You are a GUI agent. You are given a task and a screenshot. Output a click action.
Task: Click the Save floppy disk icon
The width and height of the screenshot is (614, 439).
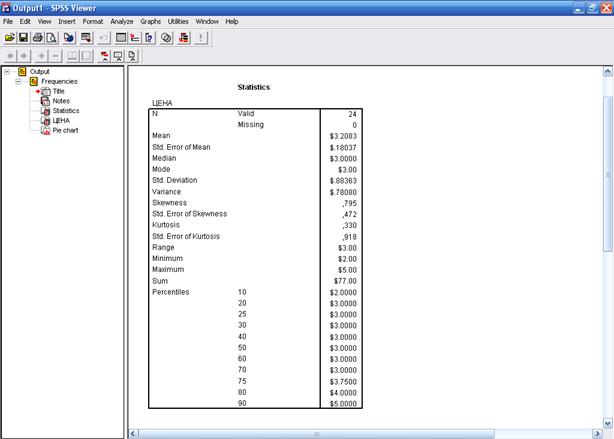[23, 37]
